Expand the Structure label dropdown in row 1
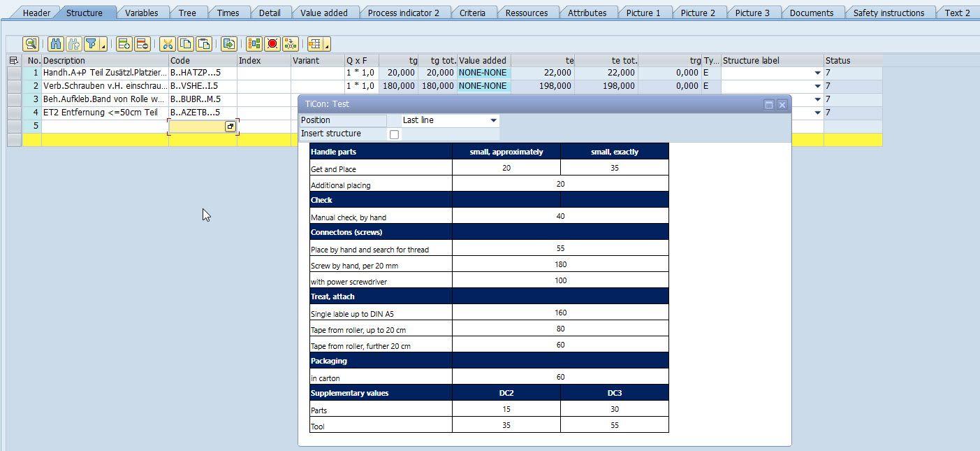 817,73
